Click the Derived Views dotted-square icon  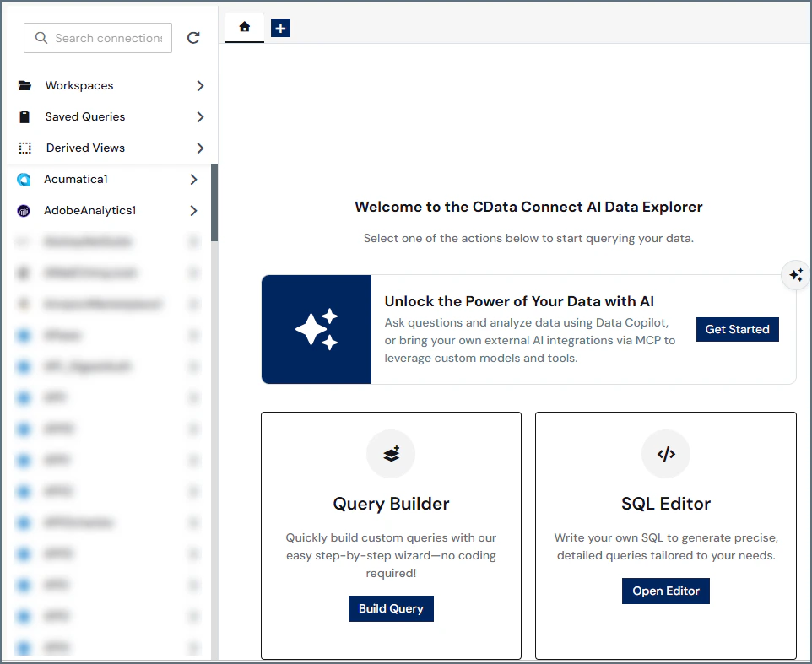pos(24,148)
